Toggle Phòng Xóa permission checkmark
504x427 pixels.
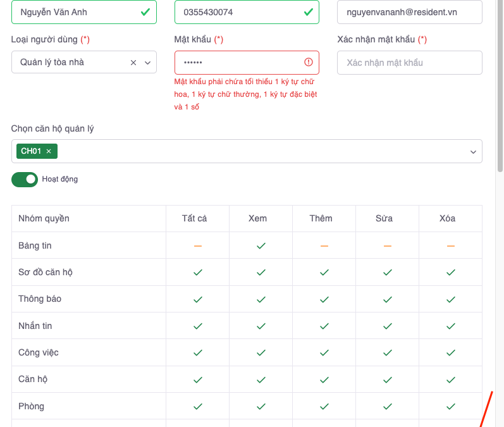450,406
